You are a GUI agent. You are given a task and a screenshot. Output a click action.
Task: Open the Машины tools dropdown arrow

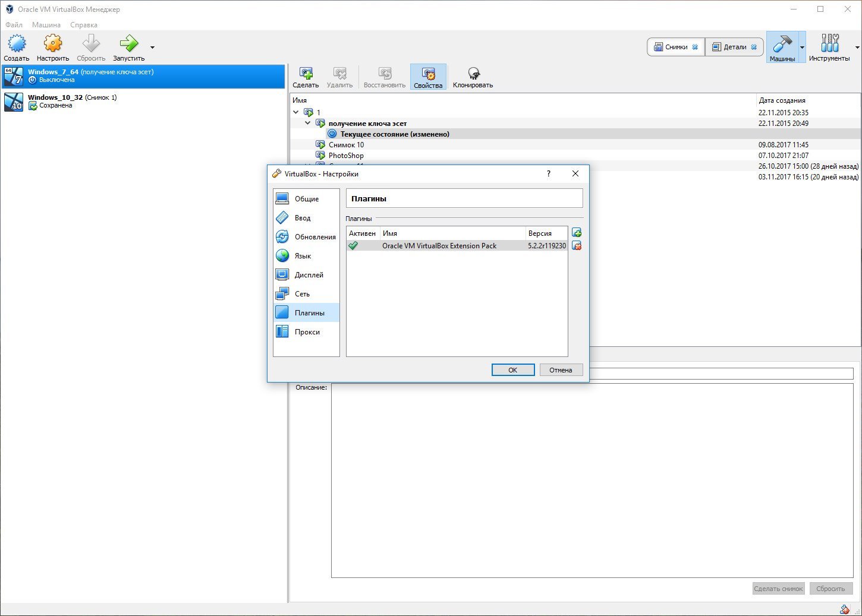click(x=802, y=47)
